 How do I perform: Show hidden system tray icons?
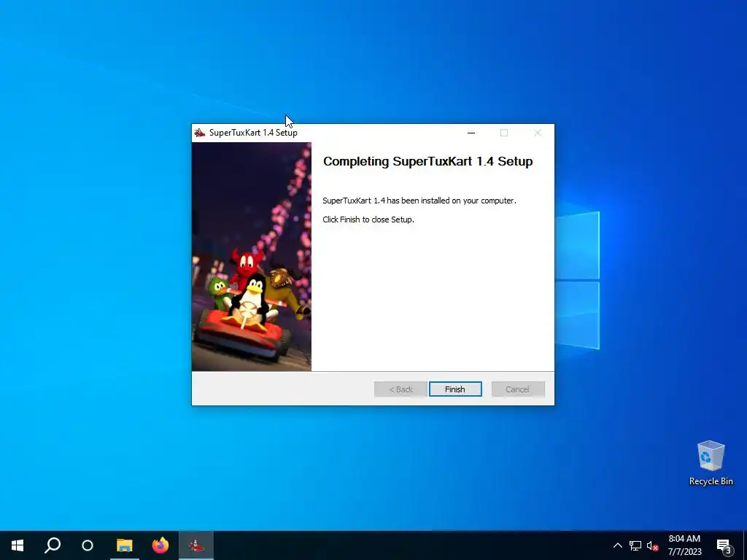pos(617,545)
